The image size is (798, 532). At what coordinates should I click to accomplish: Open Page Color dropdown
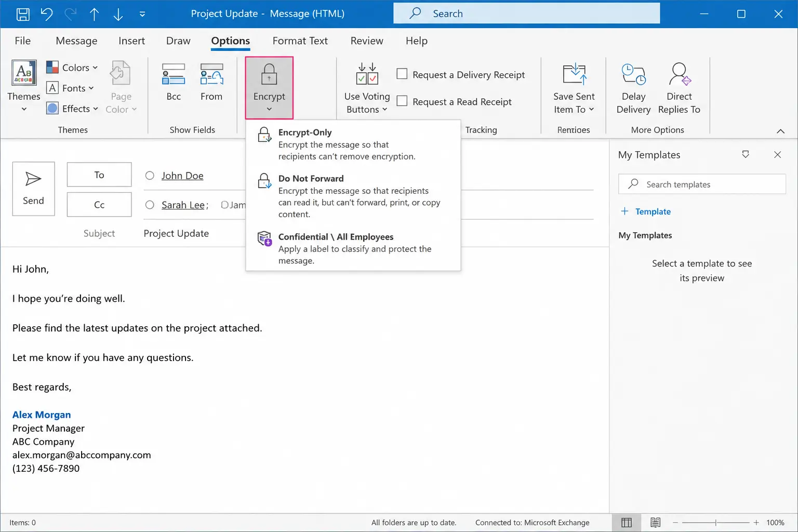coord(121,87)
